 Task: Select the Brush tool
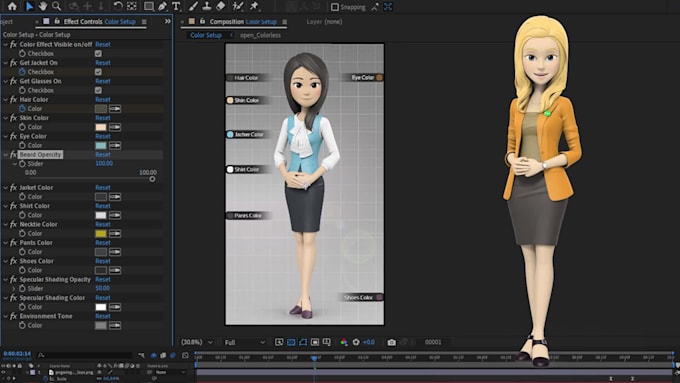pos(193,6)
